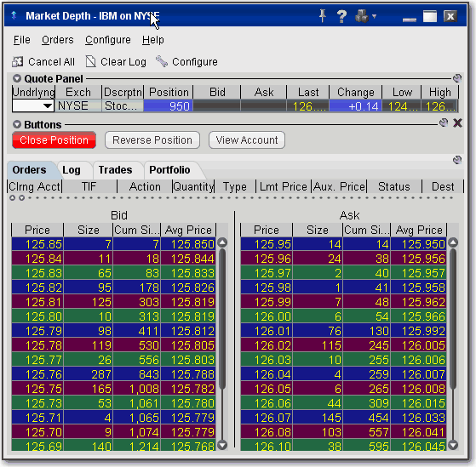Switch to the Log tab
The height and width of the screenshot is (467, 476).
point(72,170)
